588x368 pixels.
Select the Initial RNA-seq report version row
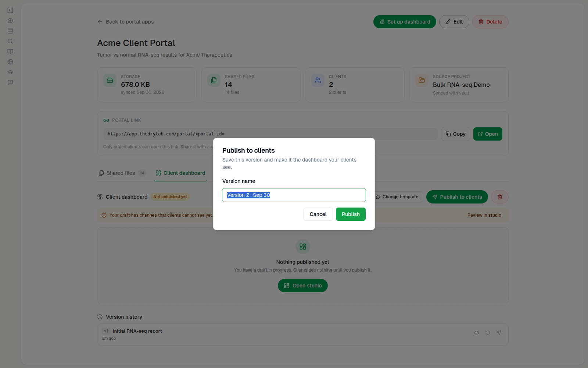pyautogui.click(x=303, y=335)
